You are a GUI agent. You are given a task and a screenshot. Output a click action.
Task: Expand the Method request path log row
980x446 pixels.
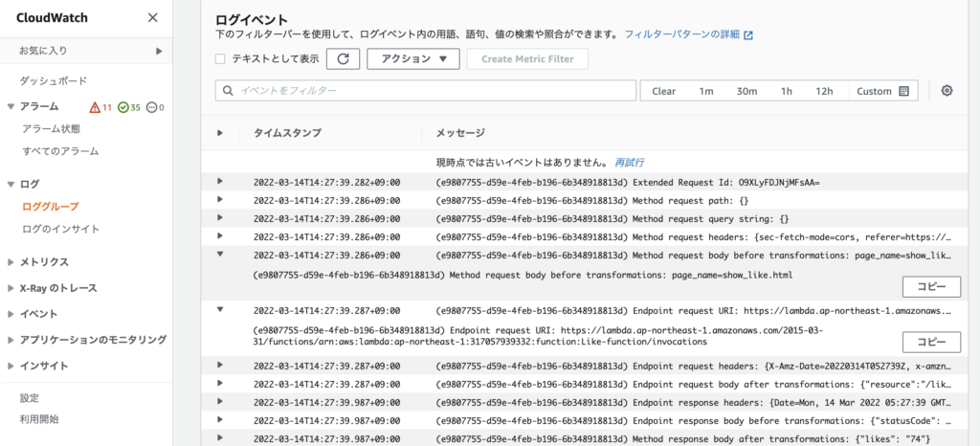coord(220,199)
